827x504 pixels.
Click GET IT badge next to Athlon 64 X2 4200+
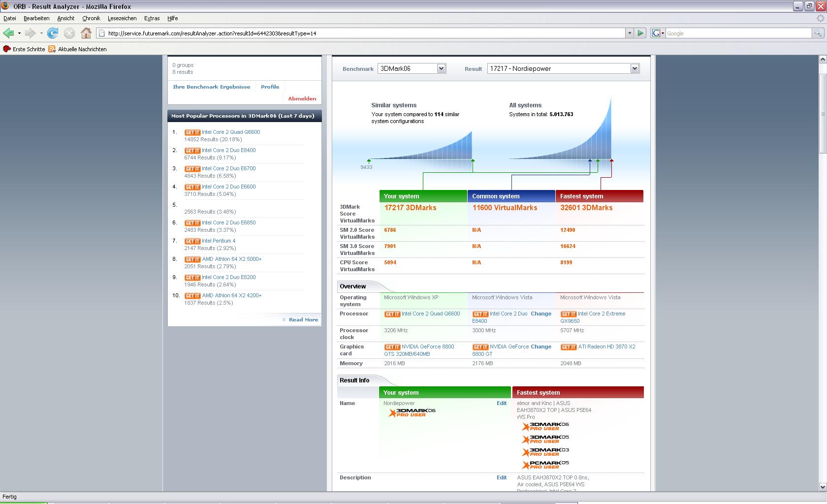[x=192, y=296]
